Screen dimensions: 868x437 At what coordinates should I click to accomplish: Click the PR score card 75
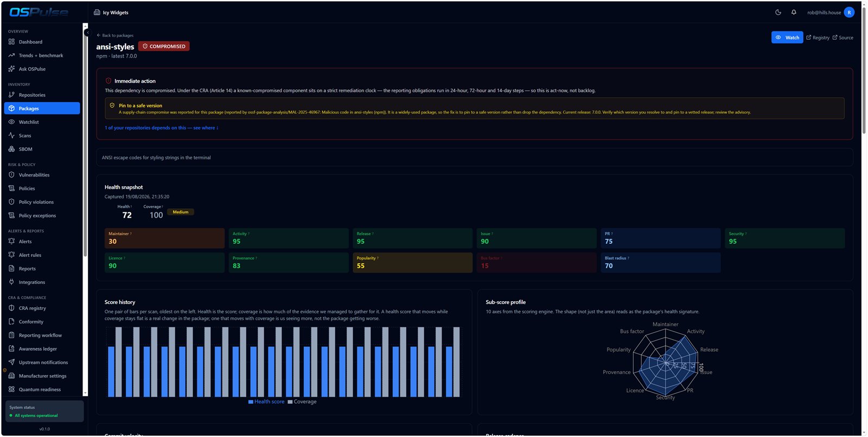(x=661, y=238)
